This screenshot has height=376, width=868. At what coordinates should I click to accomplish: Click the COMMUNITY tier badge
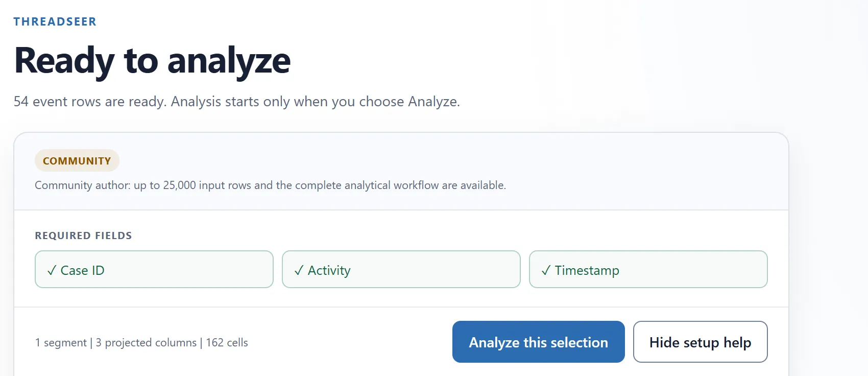[x=77, y=160]
